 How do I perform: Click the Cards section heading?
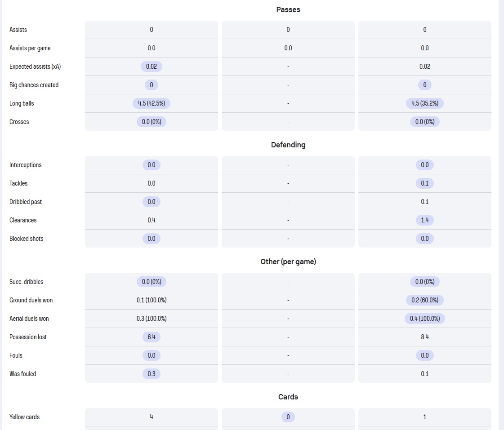point(288,397)
